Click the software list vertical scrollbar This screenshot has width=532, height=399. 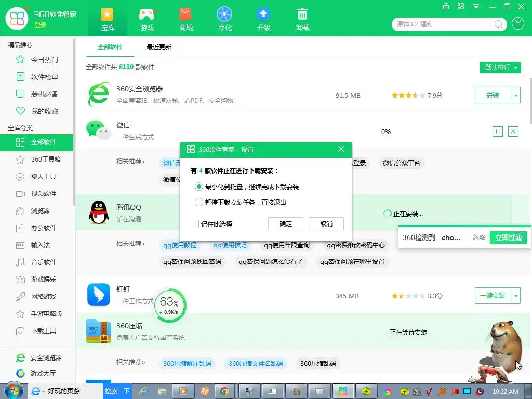coord(530,101)
